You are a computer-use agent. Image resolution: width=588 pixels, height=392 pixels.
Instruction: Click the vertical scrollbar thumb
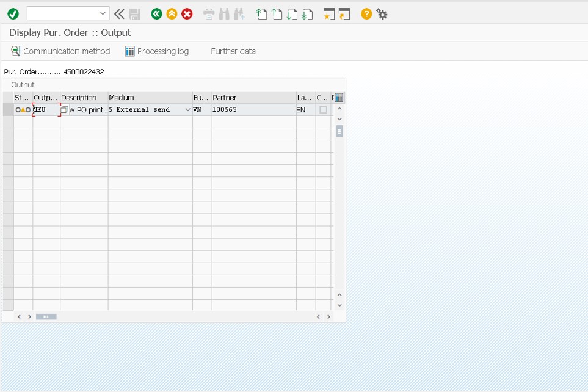339,131
